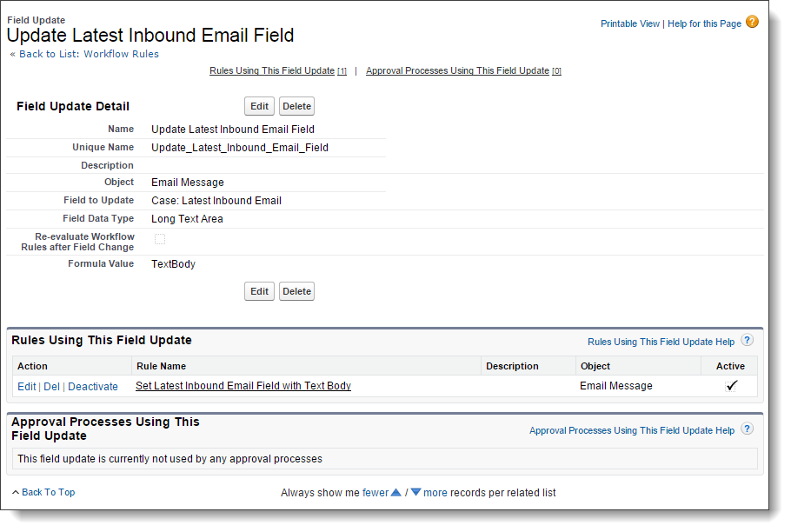The image size is (791, 532).
Task: Click the more records down arrow icon
Action: (415, 492)
